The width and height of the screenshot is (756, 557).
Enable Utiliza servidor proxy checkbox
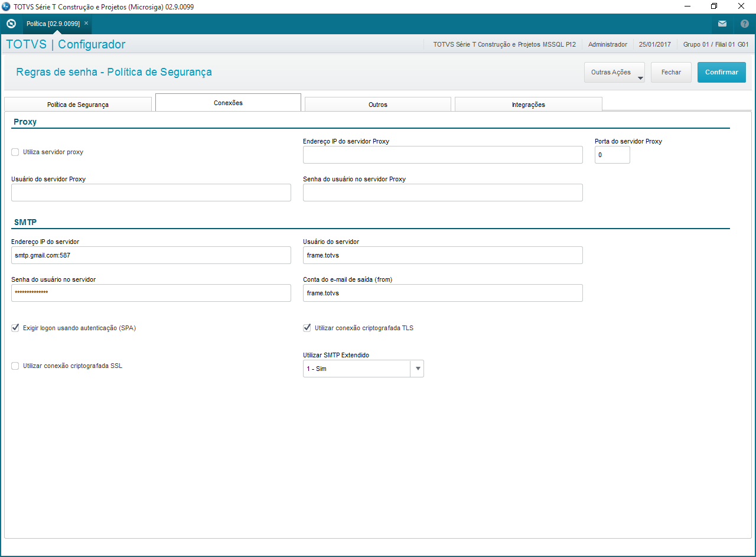pos(15,152)
